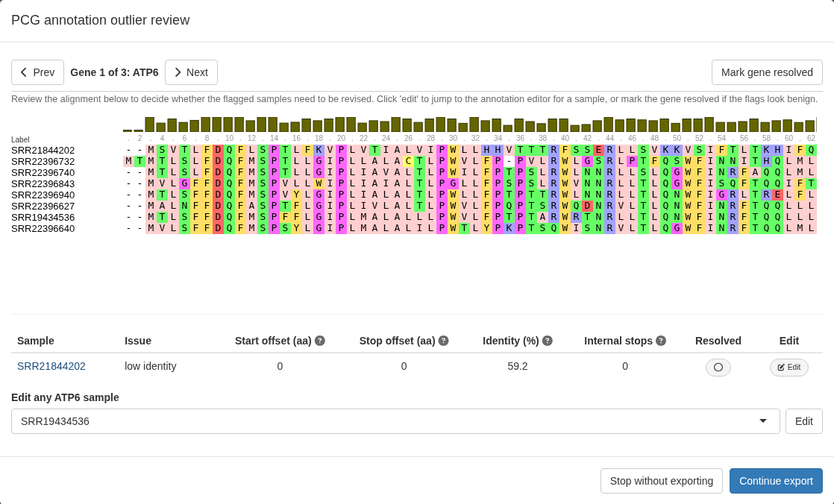Image resolution: width=834 pixels, height=504 pixels.
Task: Open help icon beside Identity (%)
Action: tap(547, 341)
